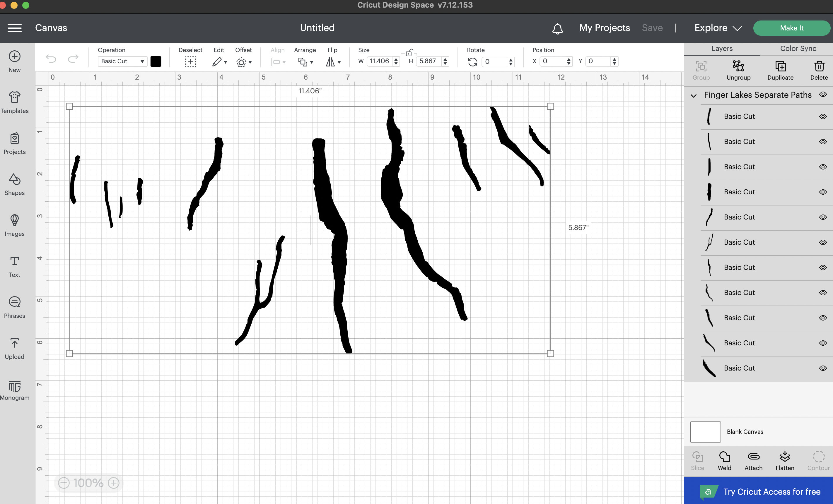The width and height of the screenshot is (833, 504).
Task: Flatten the selected layers
Action: [785, 461]
